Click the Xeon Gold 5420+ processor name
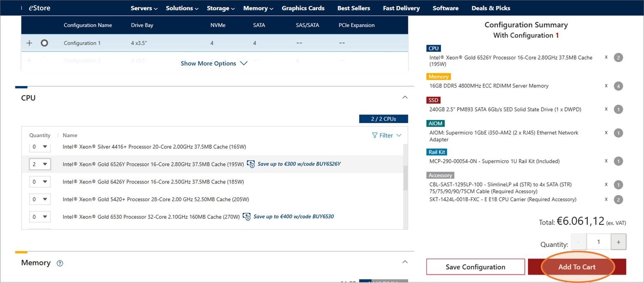The image size is (644, 283). pos(156,199)
